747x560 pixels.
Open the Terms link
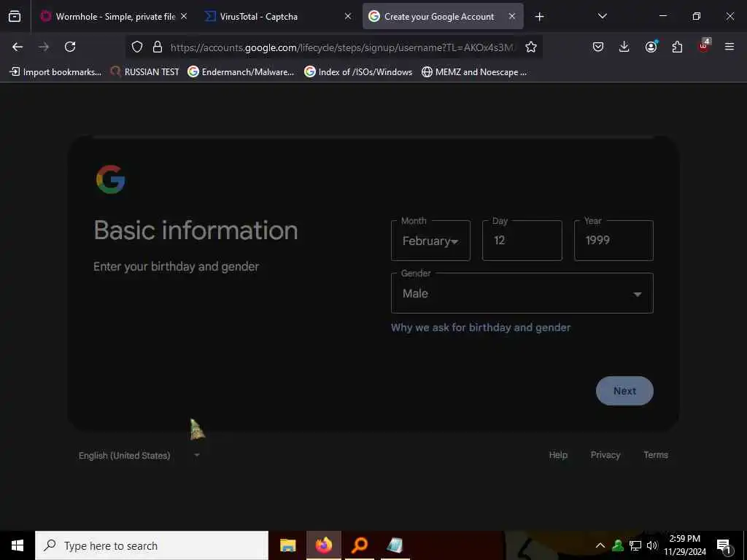(656, 455)
